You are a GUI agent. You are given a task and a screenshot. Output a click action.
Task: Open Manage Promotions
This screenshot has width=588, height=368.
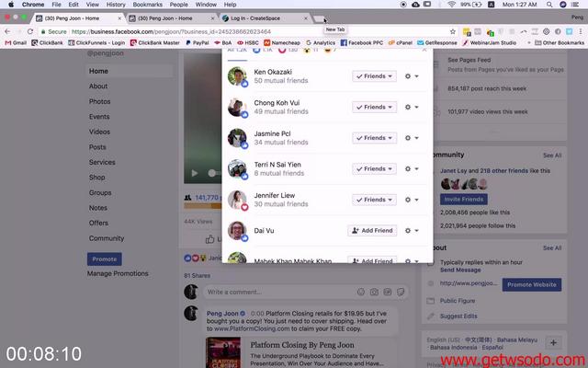[118, 273]
